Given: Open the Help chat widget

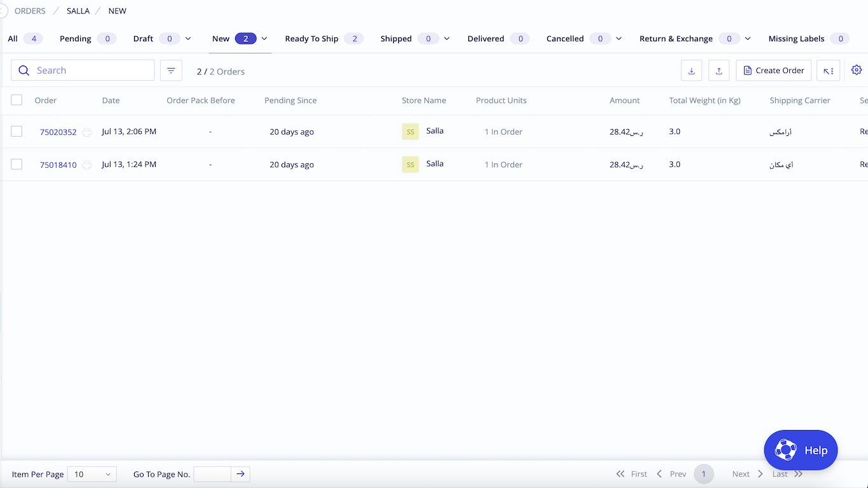Looking at the screenshot, I should click(x=801, y=450).
